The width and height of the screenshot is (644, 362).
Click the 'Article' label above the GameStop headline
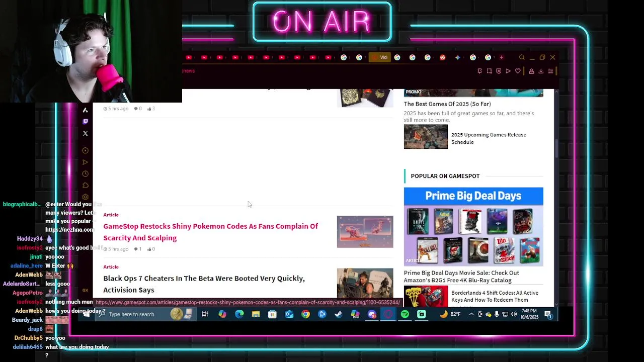pyautogui.click(x=111, y=215)
